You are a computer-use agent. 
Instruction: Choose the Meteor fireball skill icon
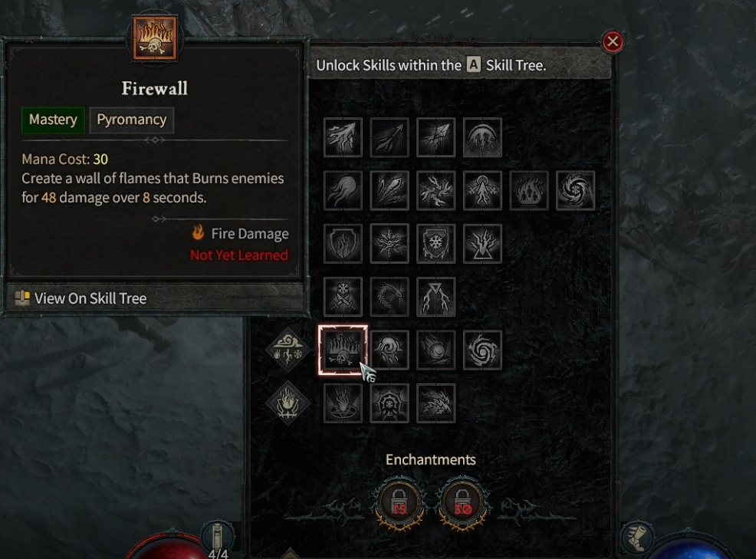(436, 350)
